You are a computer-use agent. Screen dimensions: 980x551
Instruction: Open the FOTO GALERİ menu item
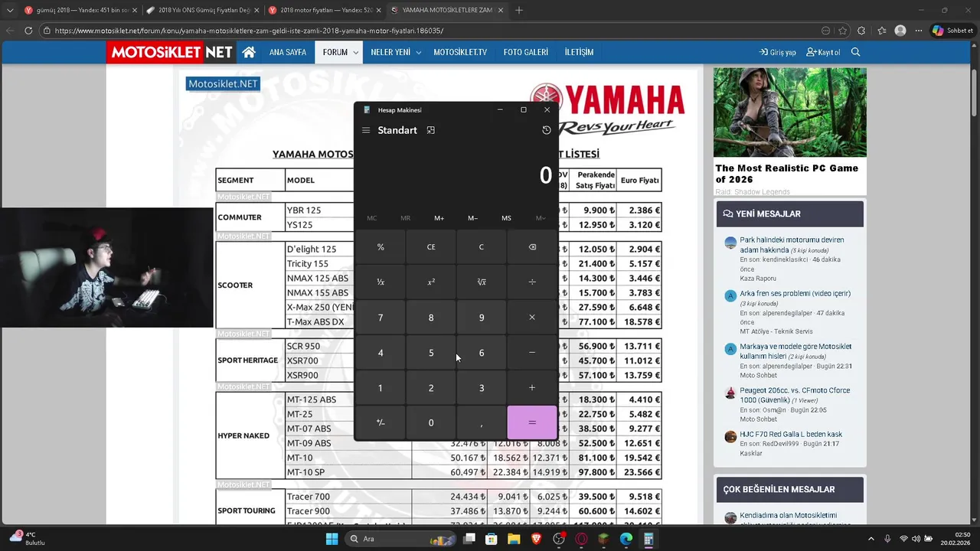pyautogui.click(x=526, y=52)
